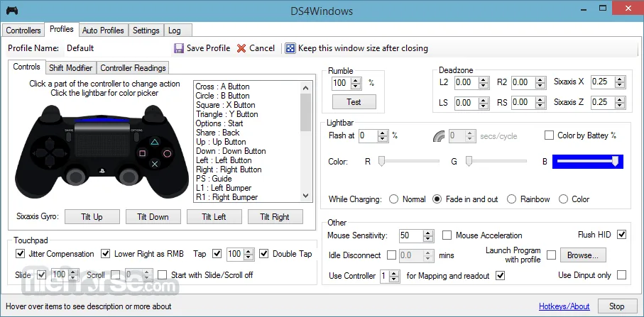Select 'L1 : Left Bumper' list row

(248, 188)
